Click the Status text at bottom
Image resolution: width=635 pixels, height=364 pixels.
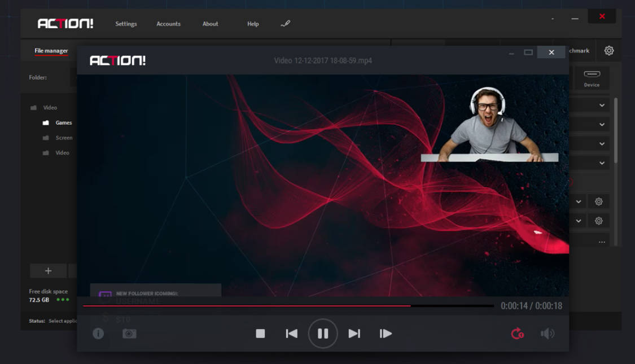click(x=52, y=321)
